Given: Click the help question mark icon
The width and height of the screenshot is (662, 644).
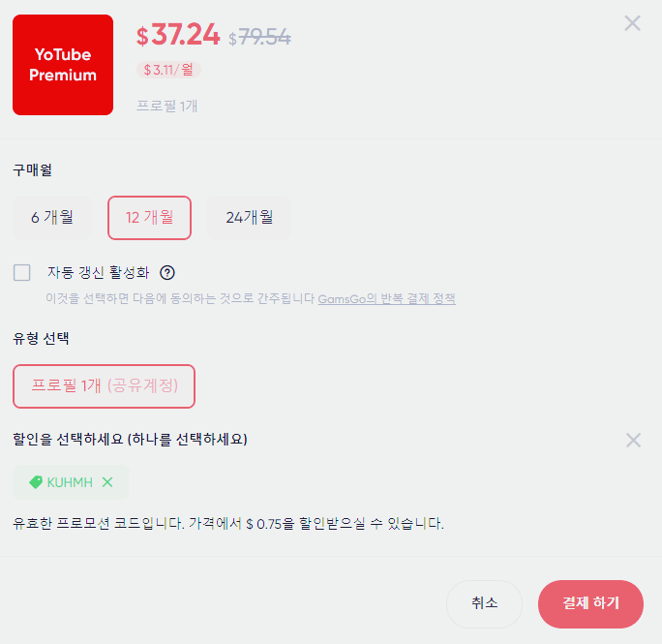Looking at the screenshot, I should [167, 272].
